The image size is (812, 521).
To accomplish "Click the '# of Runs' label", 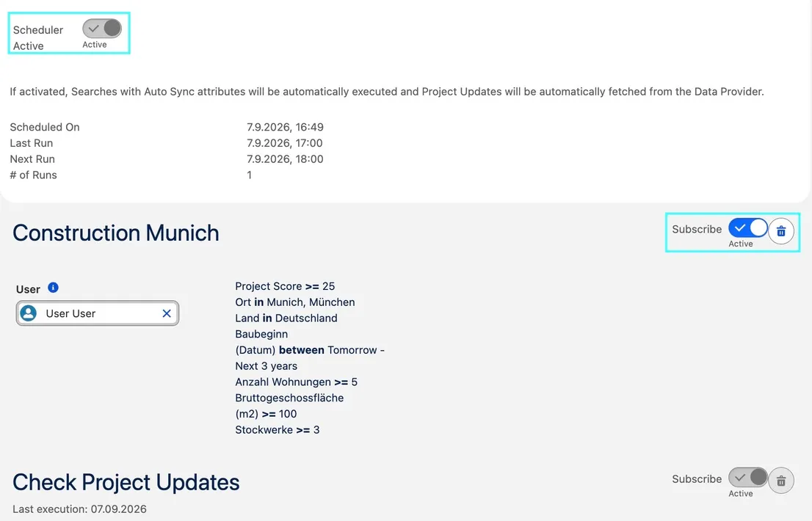I will (x=33, y=175).
